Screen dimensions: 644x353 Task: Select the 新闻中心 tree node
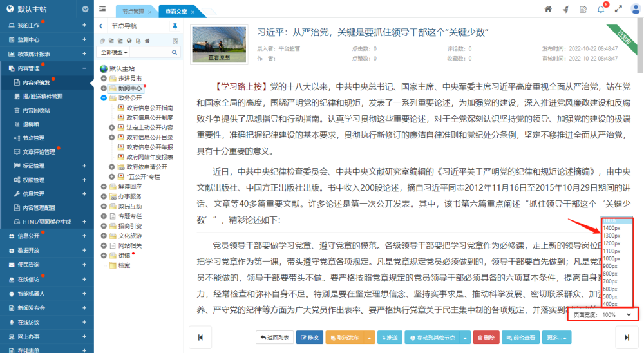coord(129,88)
